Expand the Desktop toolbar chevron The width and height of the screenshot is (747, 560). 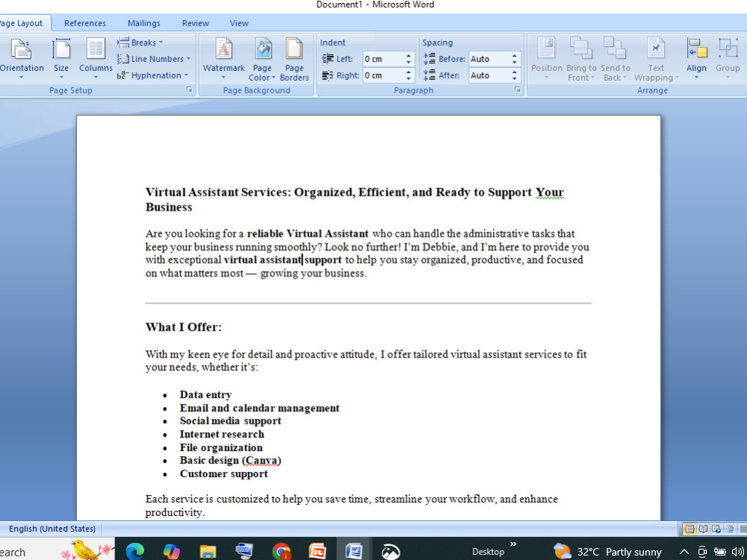(513, 544)
